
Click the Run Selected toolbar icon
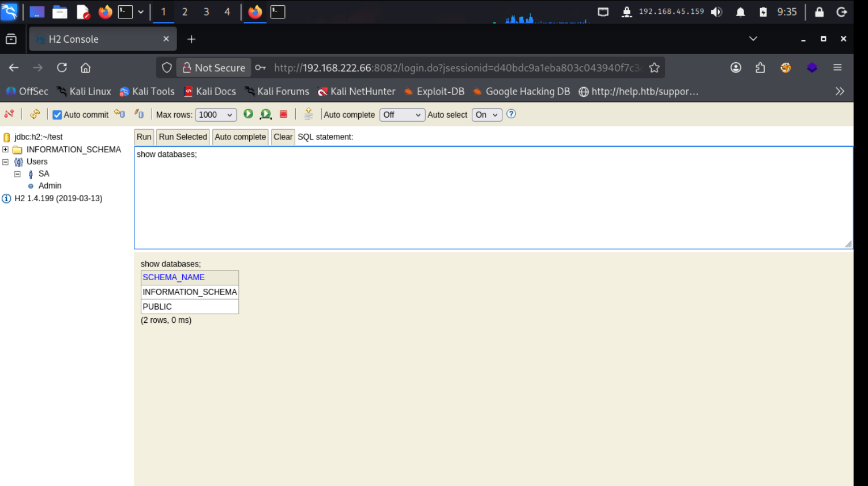click(266, 114)
